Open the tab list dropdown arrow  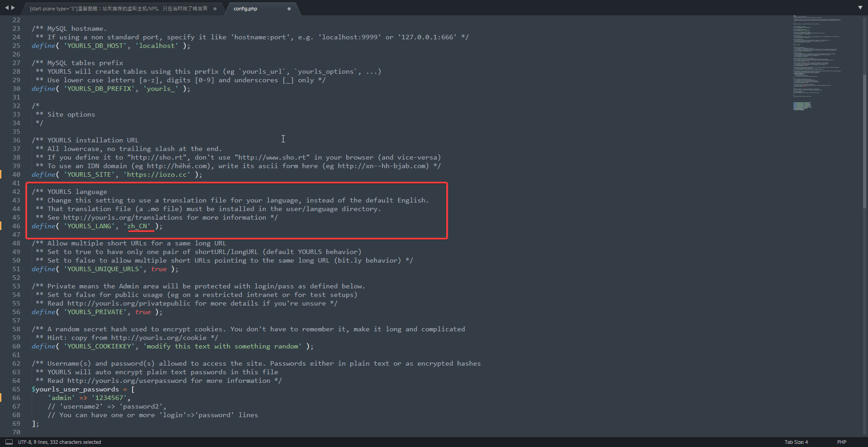(860, 8)
